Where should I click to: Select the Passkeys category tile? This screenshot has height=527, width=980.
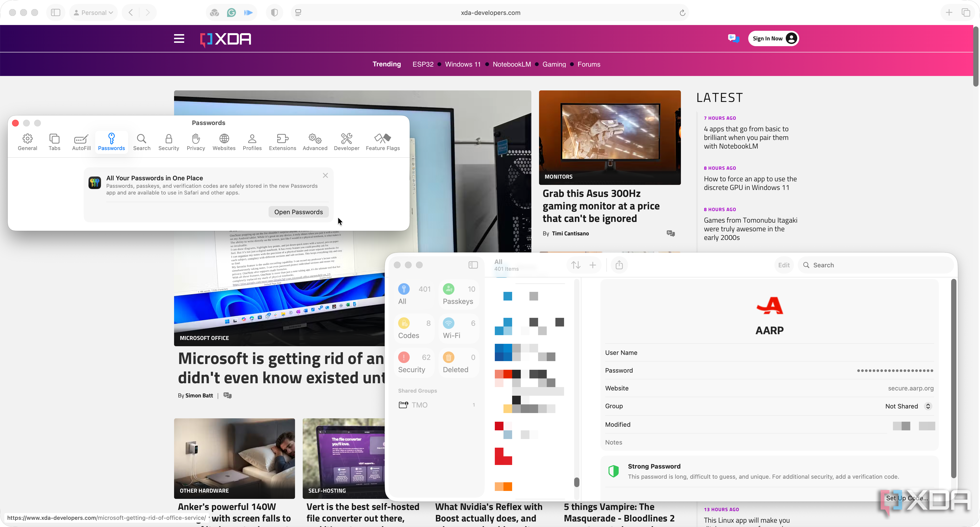tap(459, 295)
